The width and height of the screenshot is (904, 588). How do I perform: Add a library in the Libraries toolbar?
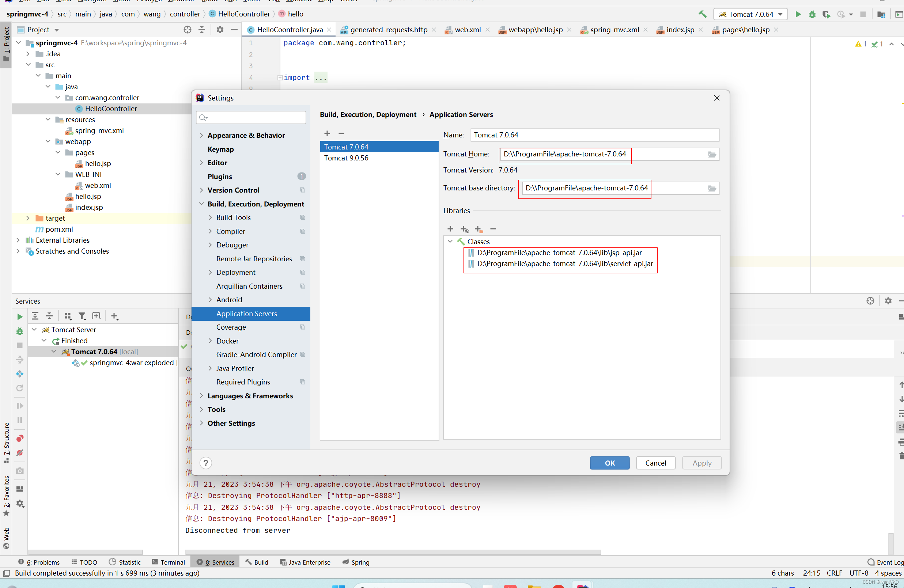pos(450,229)
